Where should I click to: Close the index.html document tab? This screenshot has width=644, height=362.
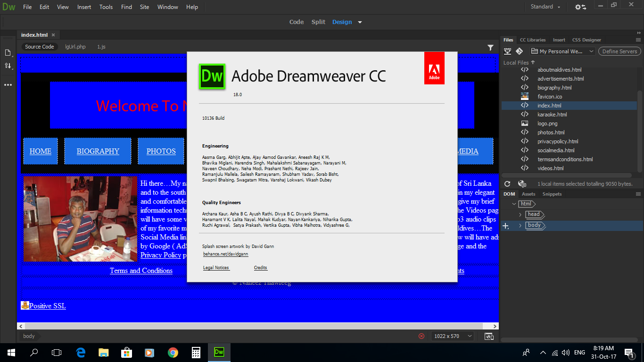coord(53,35)
